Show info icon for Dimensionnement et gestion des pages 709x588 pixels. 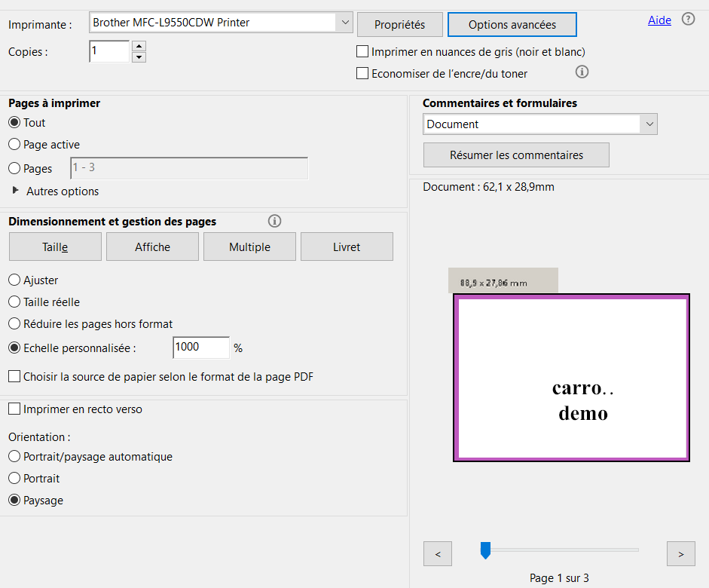[x=274, y=221]
